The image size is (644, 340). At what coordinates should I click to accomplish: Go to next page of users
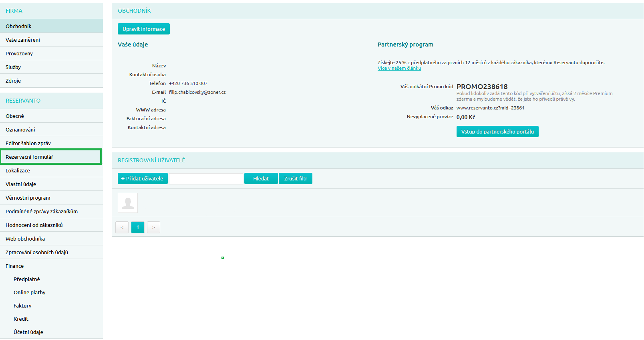[153, 227]
